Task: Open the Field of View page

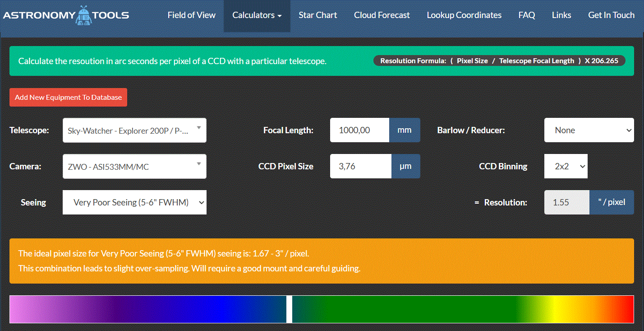Action: 192,15
